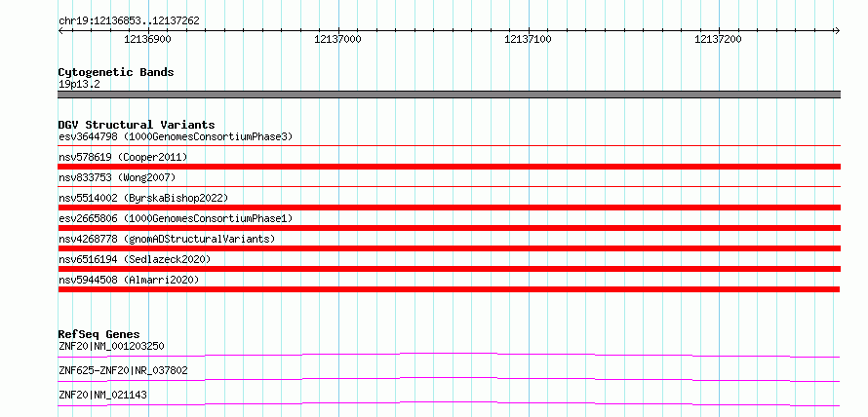The image size is (868, 417).
Task: Select the 19p13.2 band label
Action: [79, 85]
